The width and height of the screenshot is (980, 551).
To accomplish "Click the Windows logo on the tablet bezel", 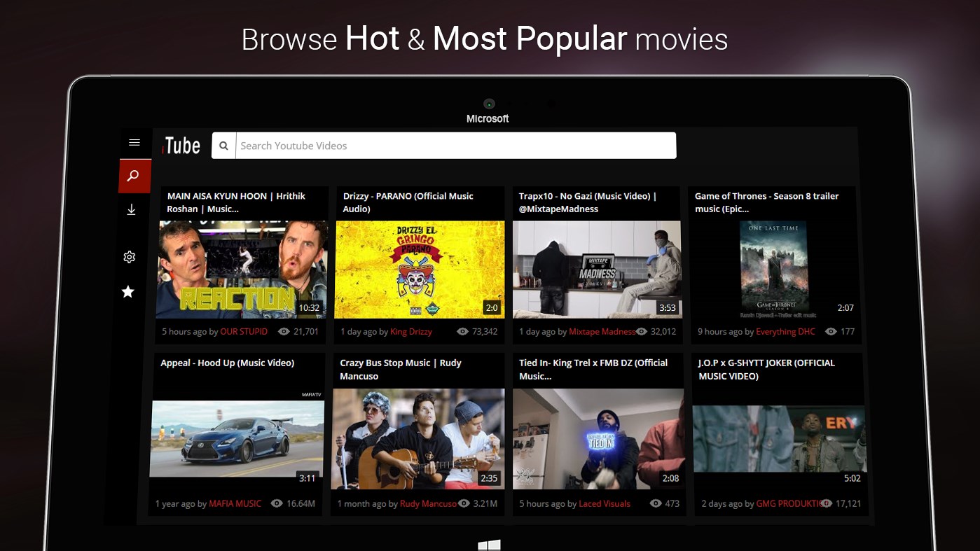I will pos(489,545).
